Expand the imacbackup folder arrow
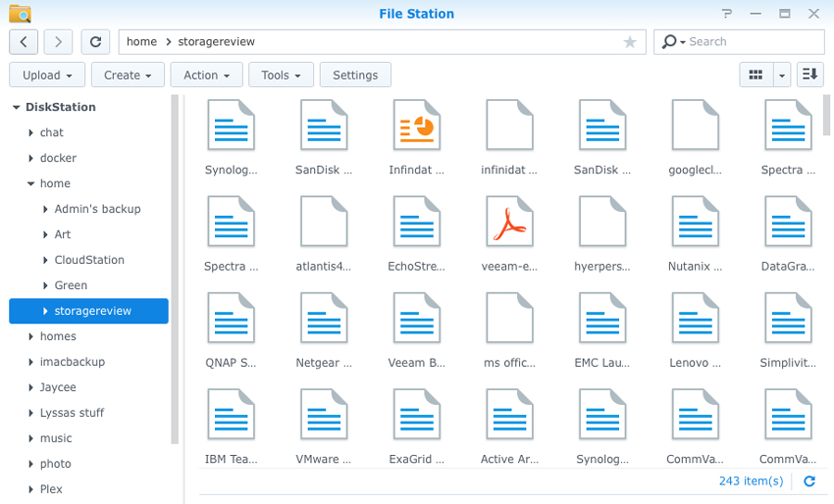The width and height of the screenshot is (834, 504). pyautogui.click(x=30, y=362)
